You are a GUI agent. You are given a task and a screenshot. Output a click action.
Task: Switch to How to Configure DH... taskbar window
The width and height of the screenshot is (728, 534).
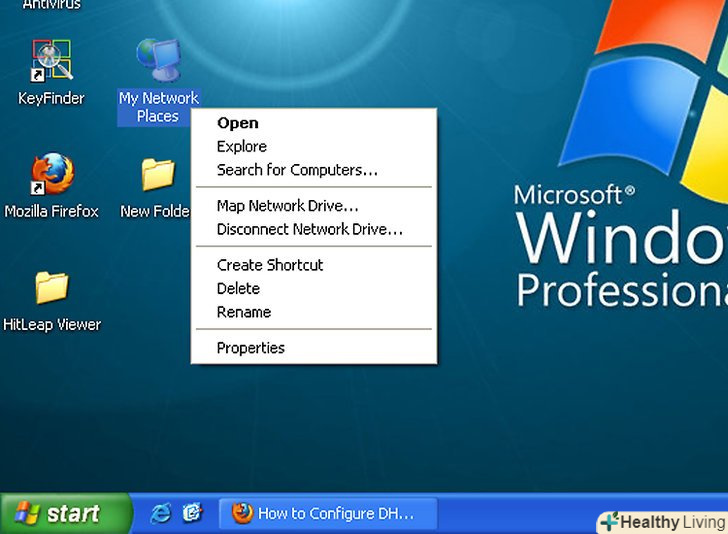(328, 514)
